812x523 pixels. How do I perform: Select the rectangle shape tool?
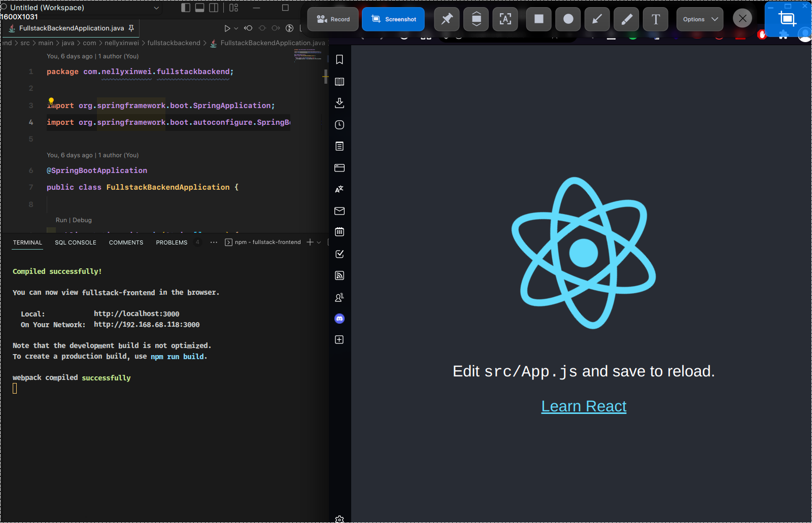(539, 19)
